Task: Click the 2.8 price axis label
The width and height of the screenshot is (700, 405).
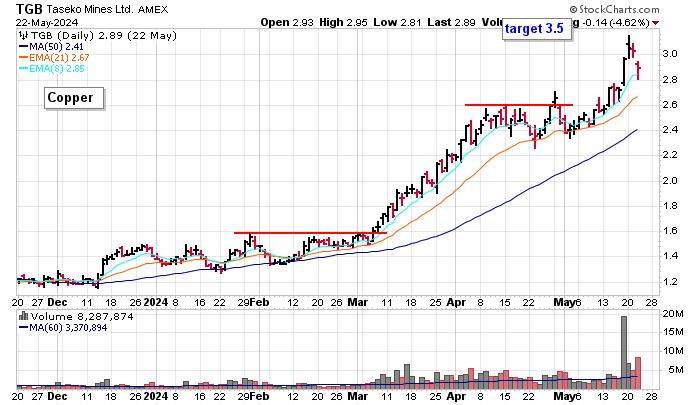Action: [670, 79]
